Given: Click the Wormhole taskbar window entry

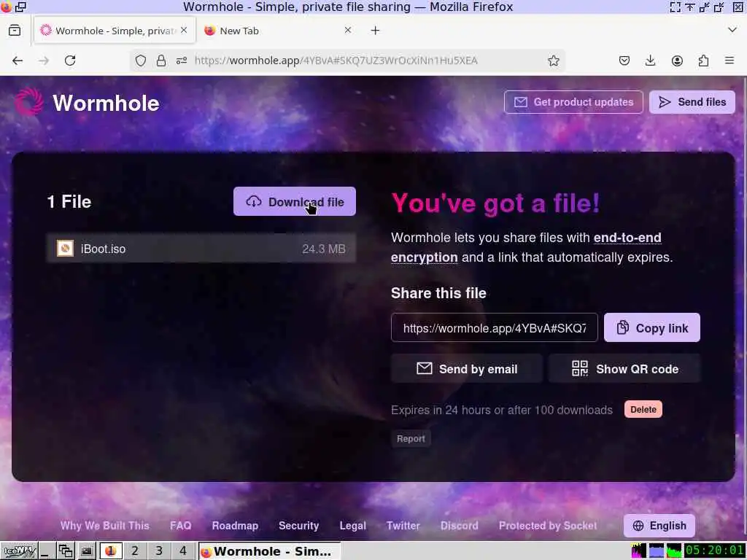Looking at the screenshot, I should pos(268,551).
